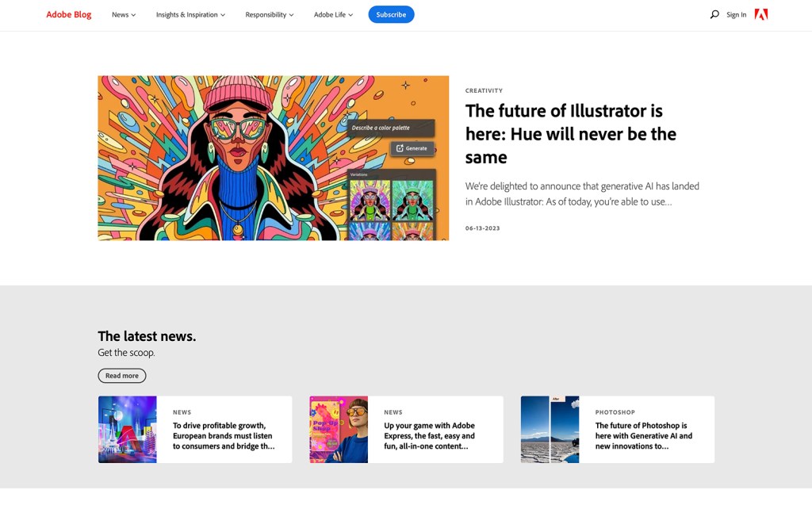812x513 pixels.
Task: Open the Adobe Express article thumbnail
Action: click(339, 430)
